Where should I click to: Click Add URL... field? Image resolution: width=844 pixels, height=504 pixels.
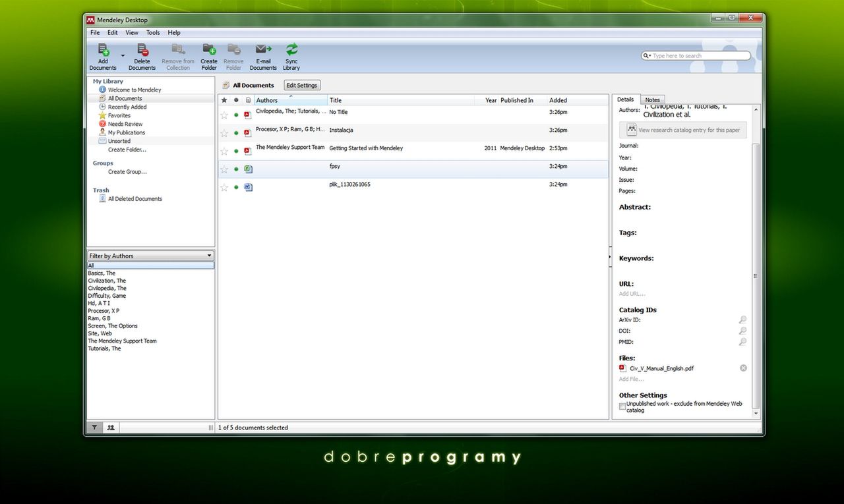(x=632, y=294)
